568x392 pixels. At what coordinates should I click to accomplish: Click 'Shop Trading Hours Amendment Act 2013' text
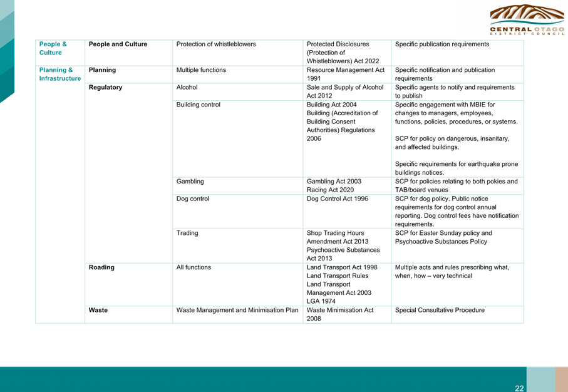pyautogui.click(x=338, y=237)
